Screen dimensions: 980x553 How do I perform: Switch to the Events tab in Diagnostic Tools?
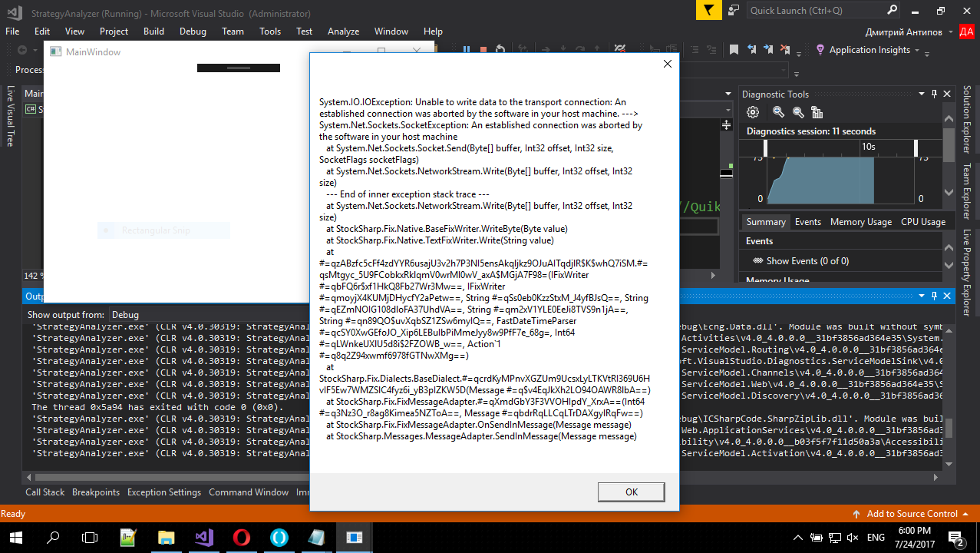pos(807,222)
